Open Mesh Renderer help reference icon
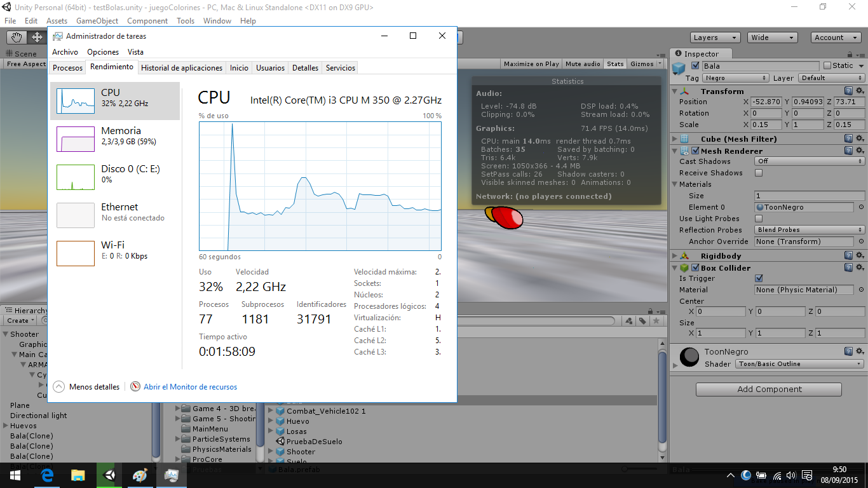 (x=848, y=151)
